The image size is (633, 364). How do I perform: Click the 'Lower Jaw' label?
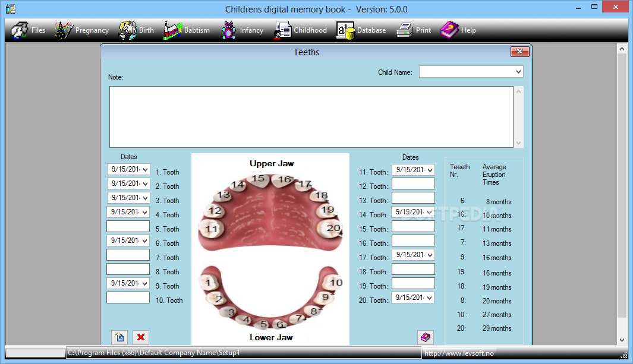coord(271,338)
